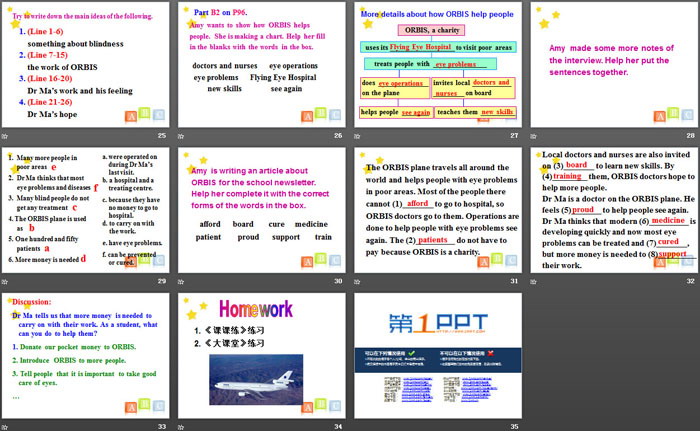The width and height of the screenshot is (700, 431).
Task: Click animation star icon under slide 31
Action: 357,281
